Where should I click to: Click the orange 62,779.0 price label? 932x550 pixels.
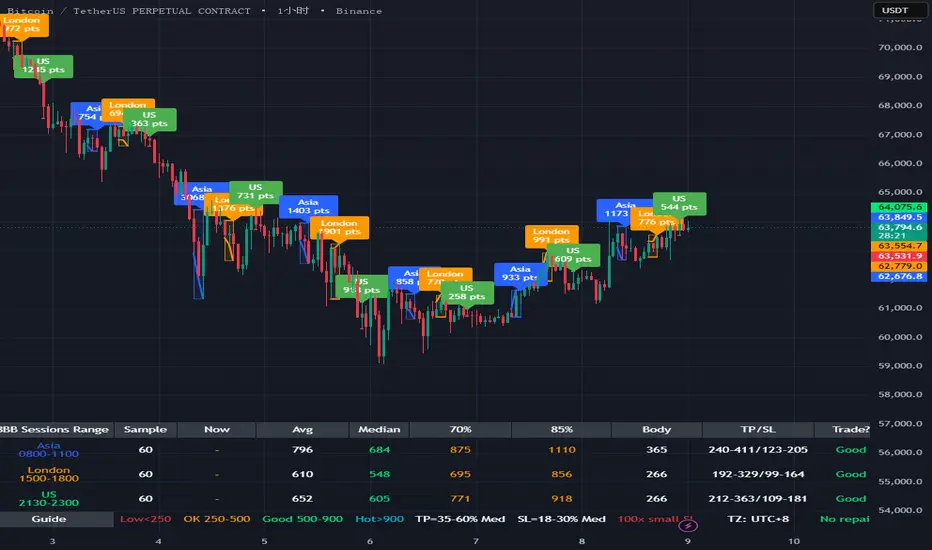click(x=899, y=266)
